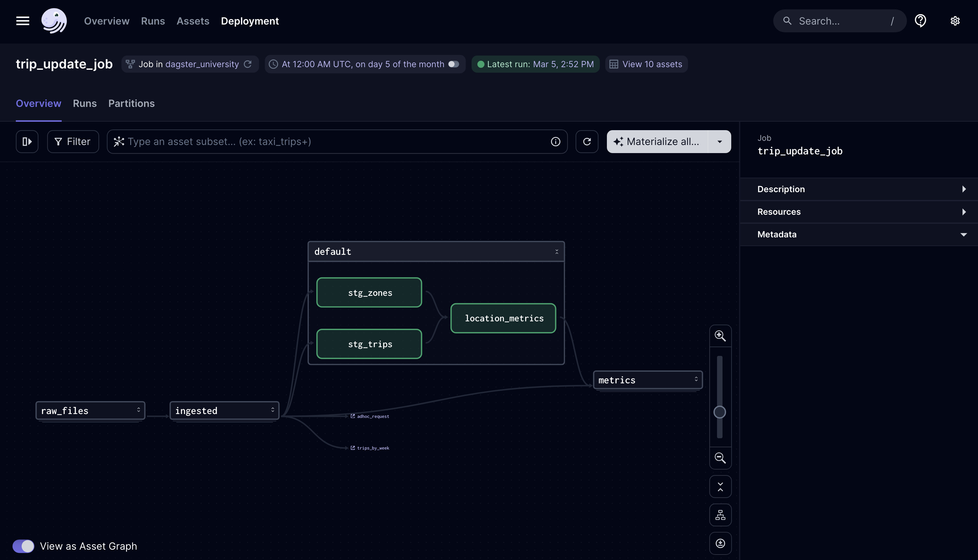Click the table icon beside View 10 assets
Screen dimensions: 978x560
point(614,64)
